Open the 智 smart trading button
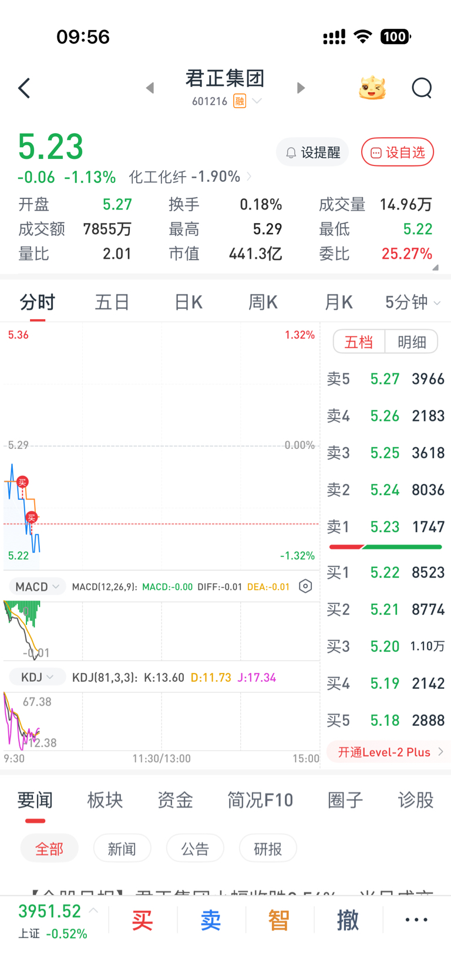The width and height of the screenshot is (451, 980). coord(279,920)
